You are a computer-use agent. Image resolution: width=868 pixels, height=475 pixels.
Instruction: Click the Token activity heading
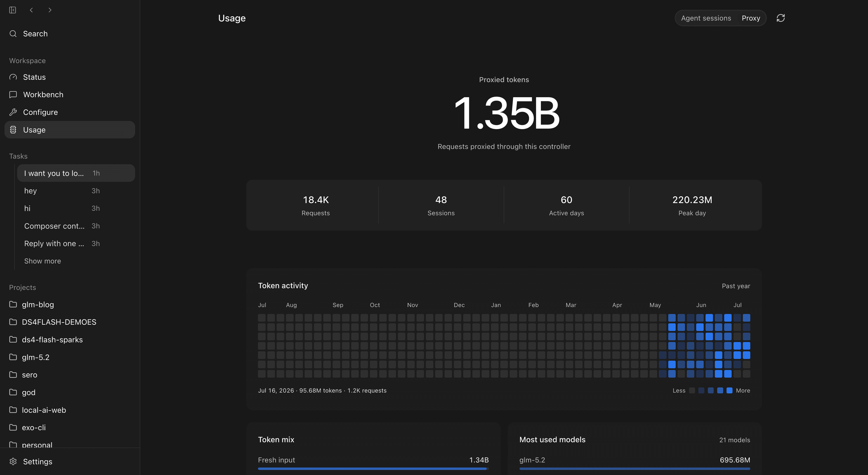(x=283, y=286)
